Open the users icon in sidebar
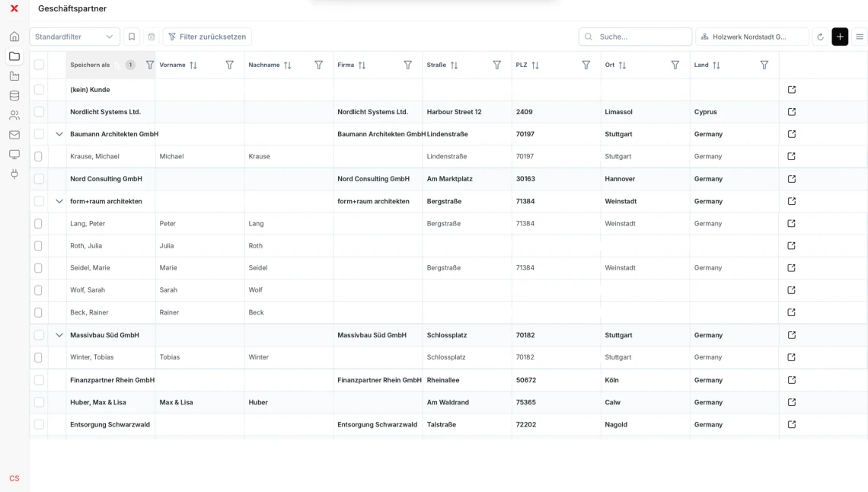 pos(14,115)
